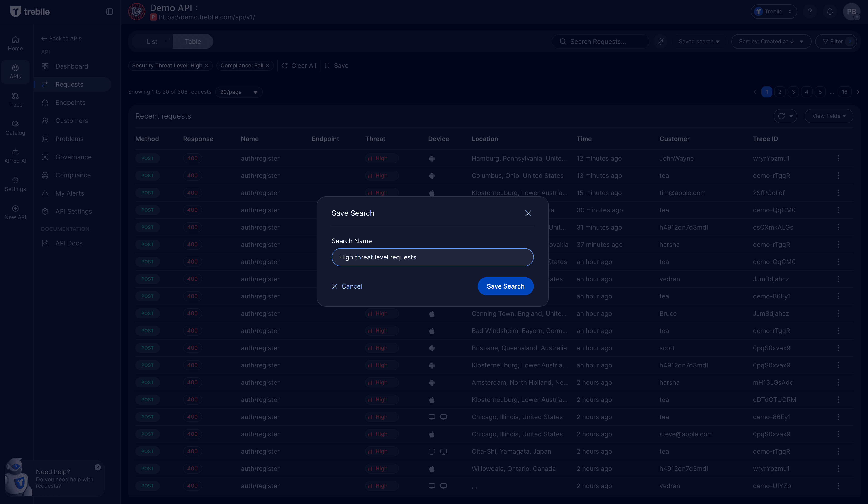The height and width of the screenshot is (504, 868).
Task: Click the Save Search button
Action: (505, 286)
